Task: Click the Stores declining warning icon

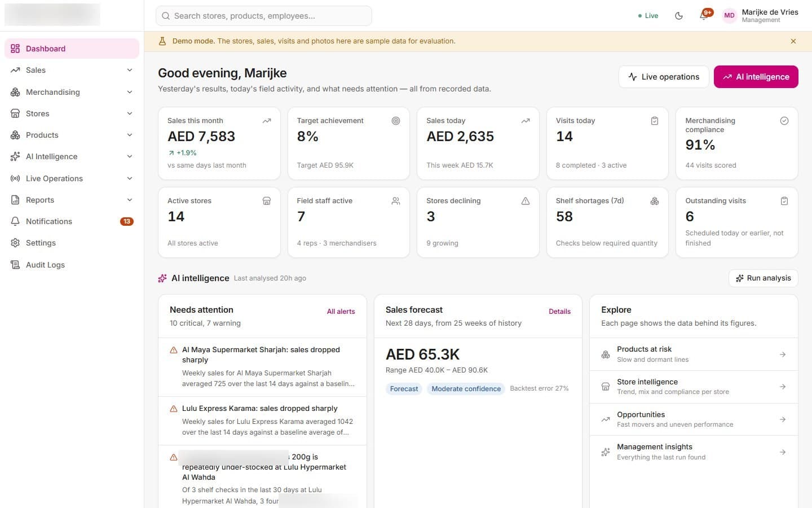Action: [x=526, y=201]
